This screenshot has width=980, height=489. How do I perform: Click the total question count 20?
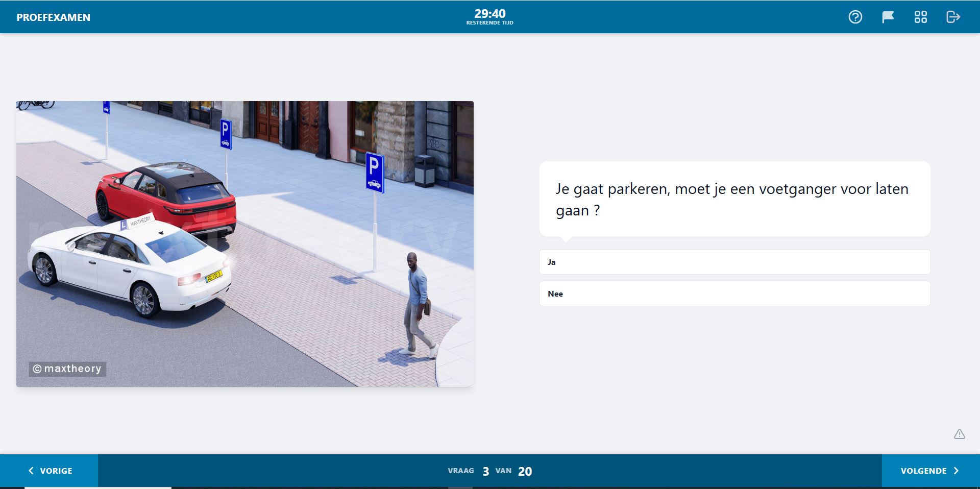[525, 471]
